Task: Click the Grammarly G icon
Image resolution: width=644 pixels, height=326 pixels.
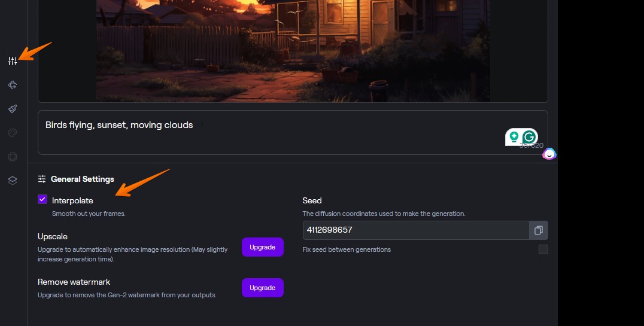Action: click(529, 137)
